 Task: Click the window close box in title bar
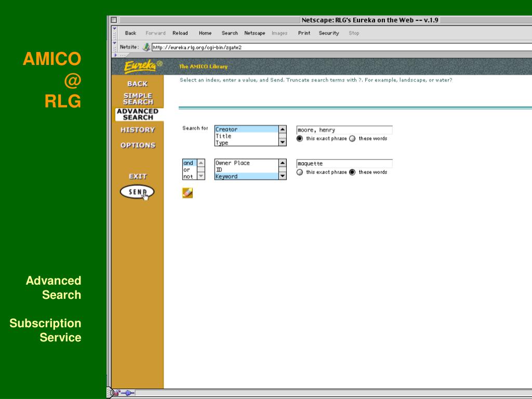pos(114,20)
